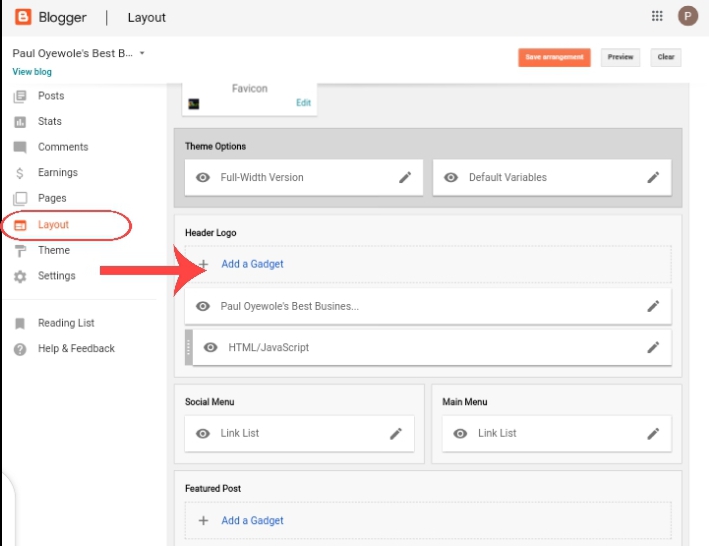Click the Stats bar chart icon
The image size is (709, 546).
(20, 122)
